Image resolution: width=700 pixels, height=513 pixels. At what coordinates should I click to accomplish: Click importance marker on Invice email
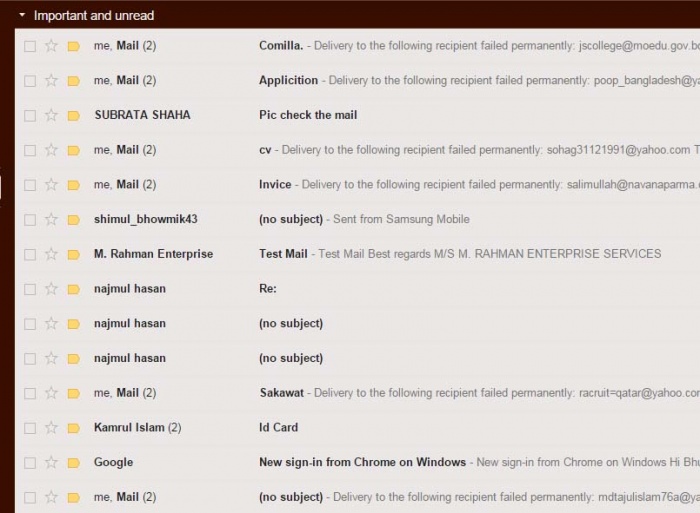tap(73, 185)
